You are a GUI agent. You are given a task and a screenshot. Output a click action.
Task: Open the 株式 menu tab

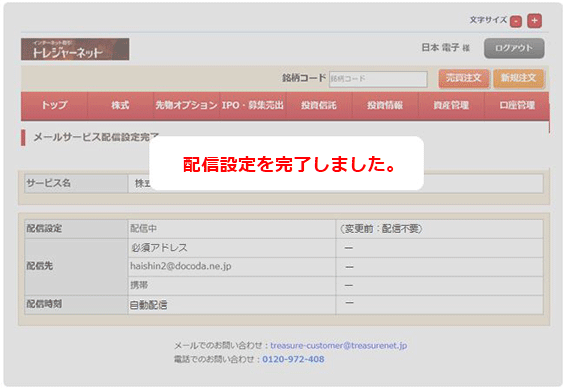[x=120, y=105]
